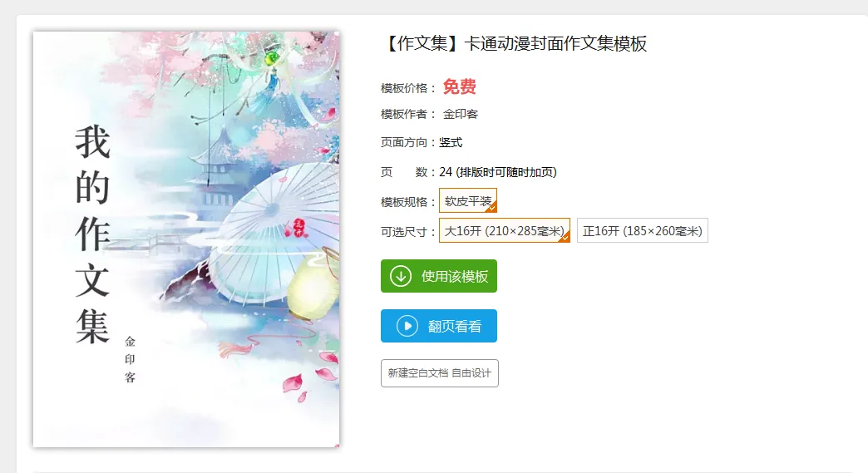Open the 我的作文集 cover thumbnail
This screenshot has width=868, height=473.
pyautogui.click(x=186, y=239)
